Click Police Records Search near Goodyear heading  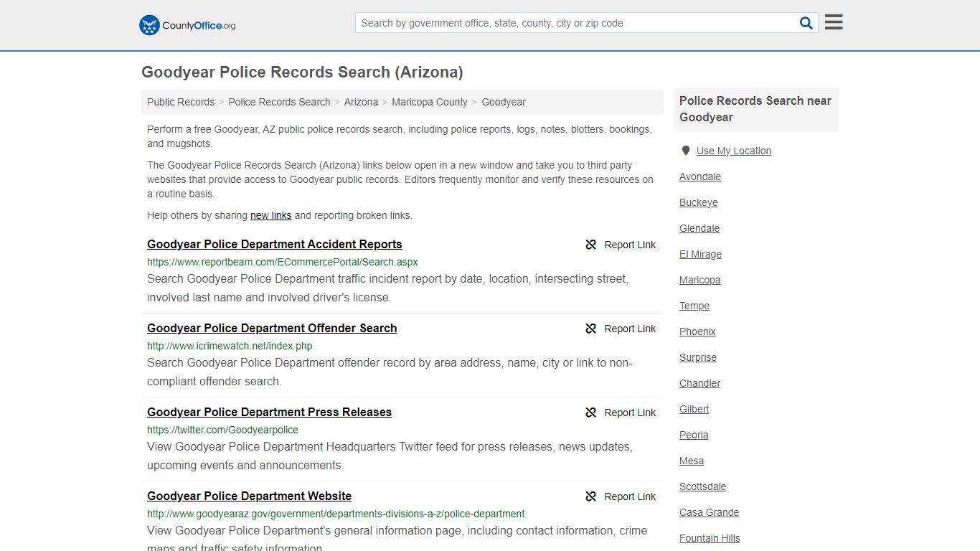point(755,109)
